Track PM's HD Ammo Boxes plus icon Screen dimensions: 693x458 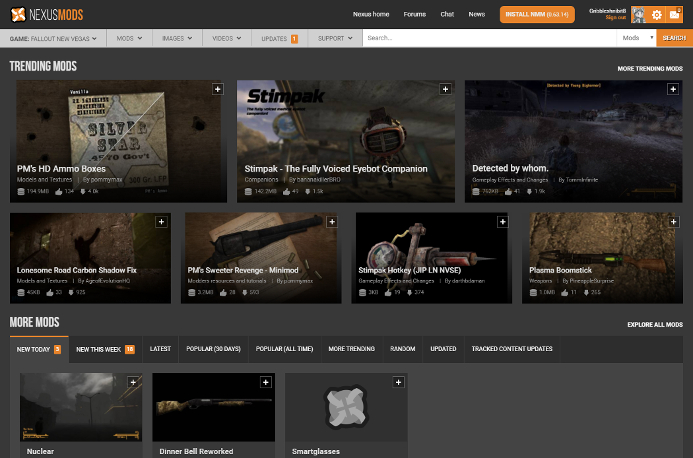(x=217, y=89)
